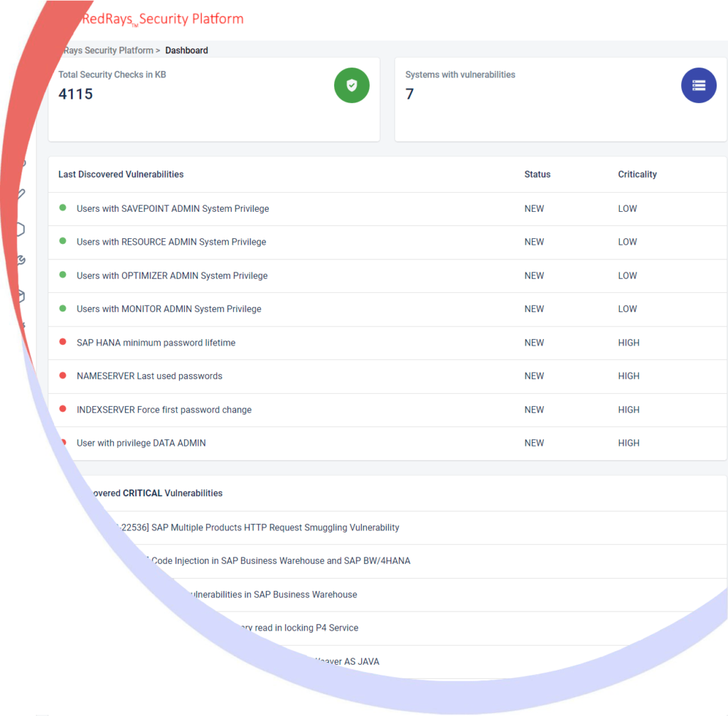Click the 4115 security checks count
The height and width of the screenshot is (716, 728).
tap(75, 95)
